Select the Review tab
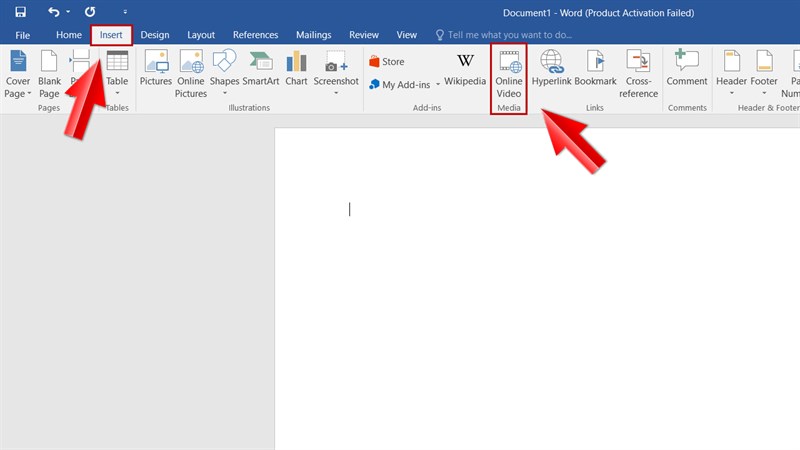The width and height of the screenshot is (800, 450). coord(364,35)
